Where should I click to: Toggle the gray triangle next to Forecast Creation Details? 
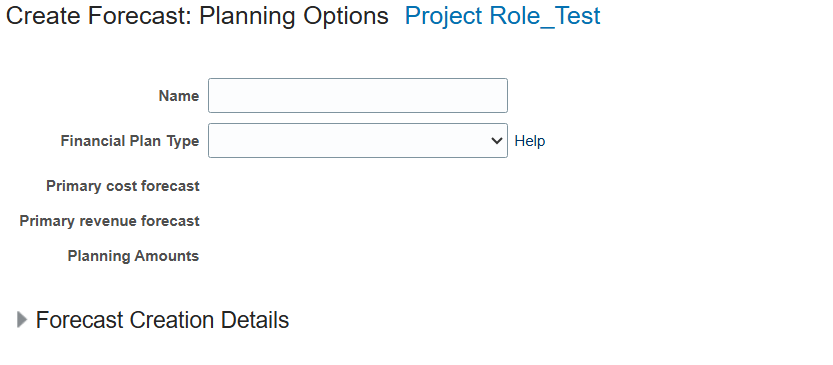(22, 320)
